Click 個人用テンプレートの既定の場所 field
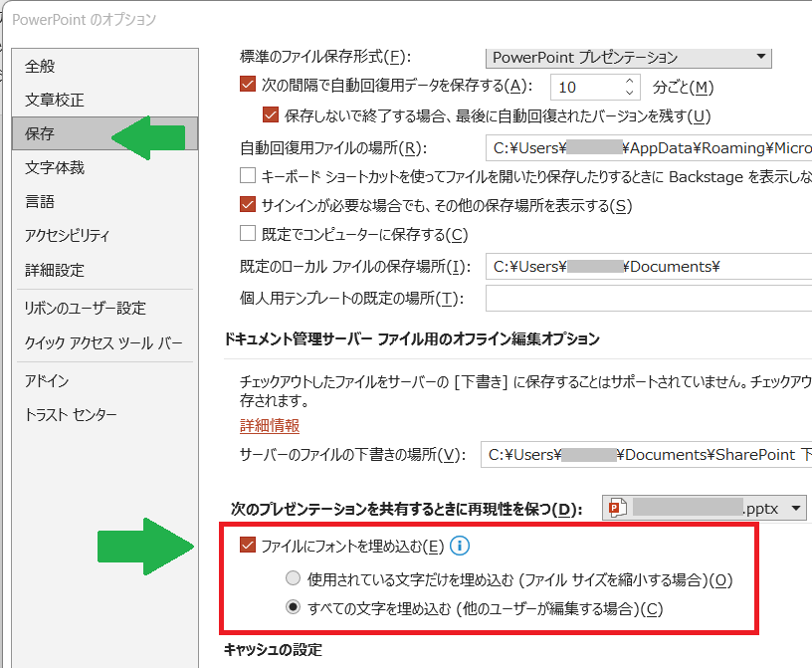 [649, 299]
